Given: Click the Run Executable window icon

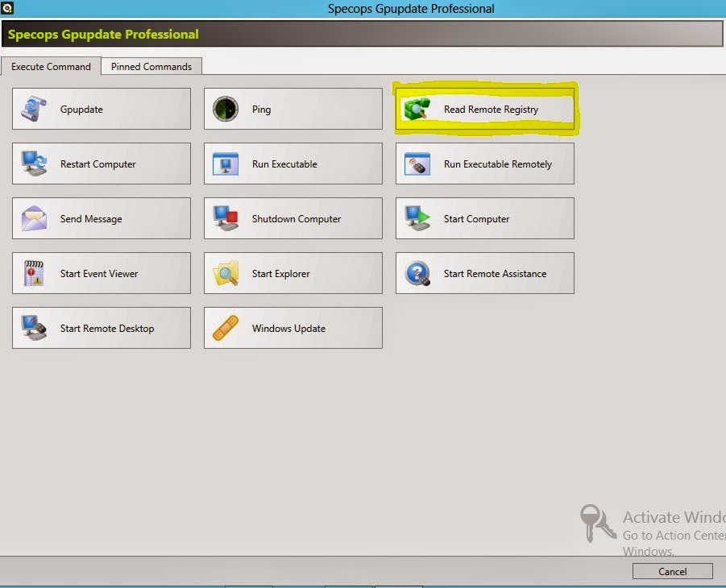Looking at the screenshot, I should (x=226, y=164).
